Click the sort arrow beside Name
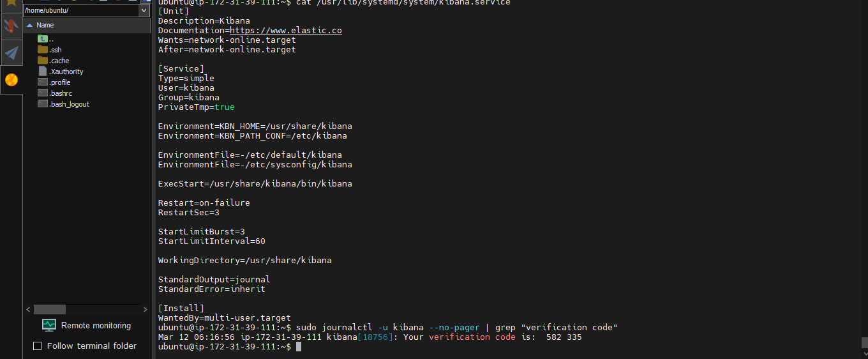Image resolution: width=868 pixels, height=359 pixels. coord(29,25)
